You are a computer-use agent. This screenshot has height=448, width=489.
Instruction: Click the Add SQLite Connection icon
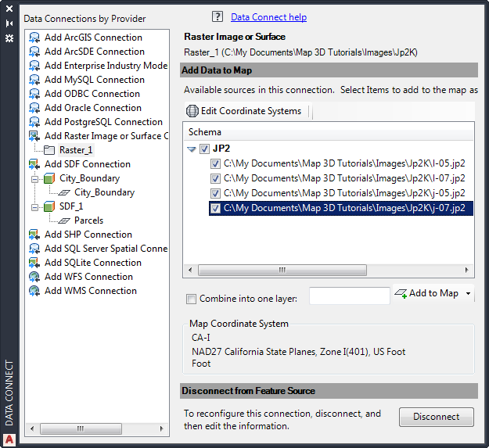tap(34, 263)
